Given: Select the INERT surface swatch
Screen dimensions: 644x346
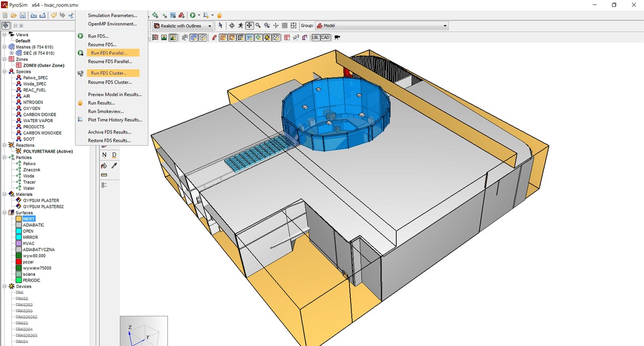Looking at the screenshot, I should 19,219.
